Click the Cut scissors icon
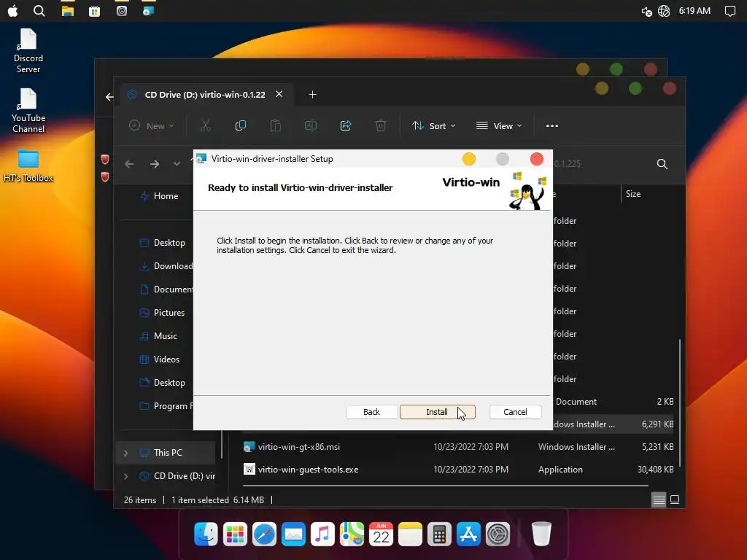Image resolution: width=747 pixels, height=560 pixels. tap(205, 125)
